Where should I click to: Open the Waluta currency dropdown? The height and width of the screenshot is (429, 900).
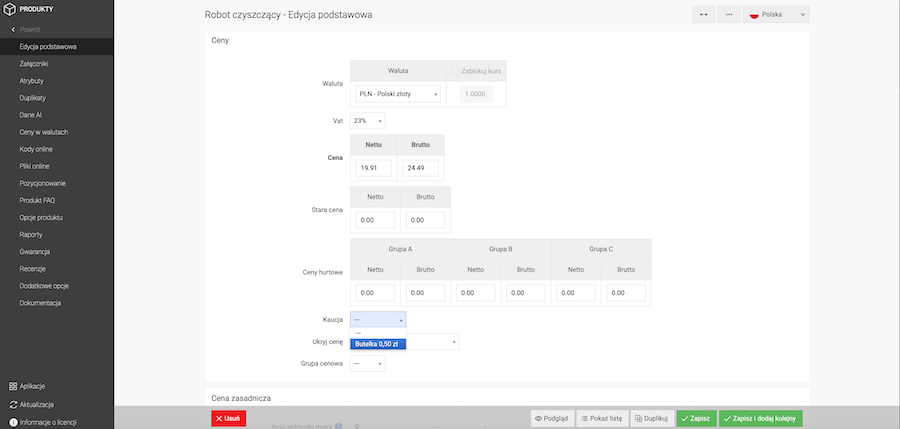398,94
